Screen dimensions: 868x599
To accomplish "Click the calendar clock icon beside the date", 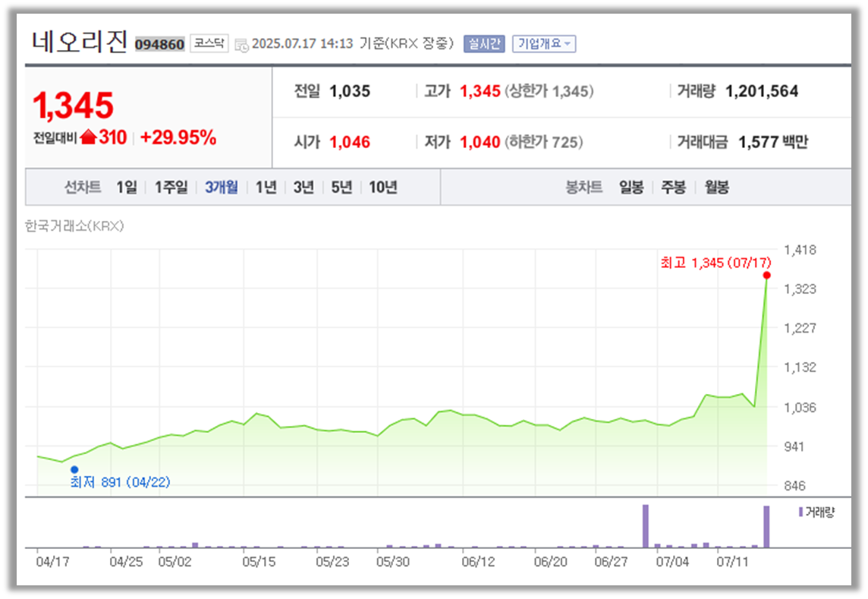I will [x=241, y=45].
